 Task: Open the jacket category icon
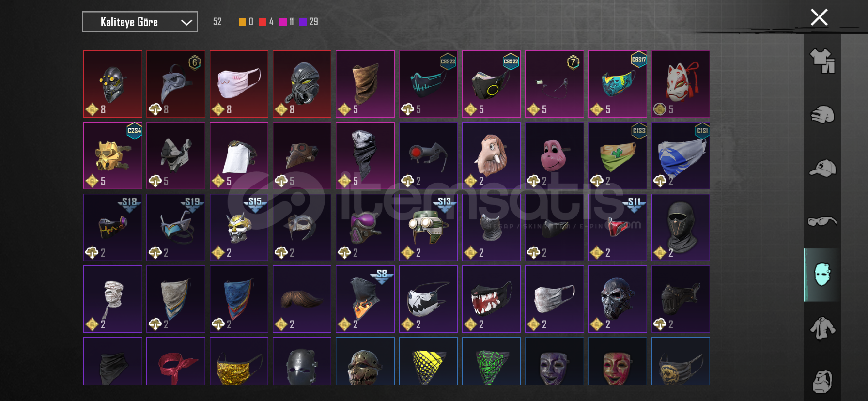click(x=822, y=328)
